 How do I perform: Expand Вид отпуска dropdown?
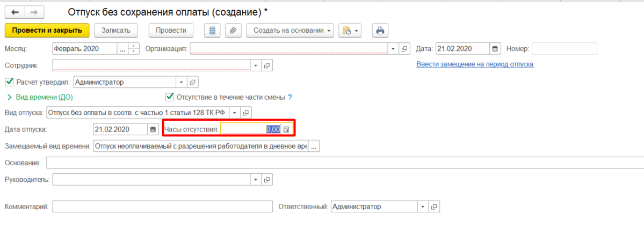(x=235, y=112)
